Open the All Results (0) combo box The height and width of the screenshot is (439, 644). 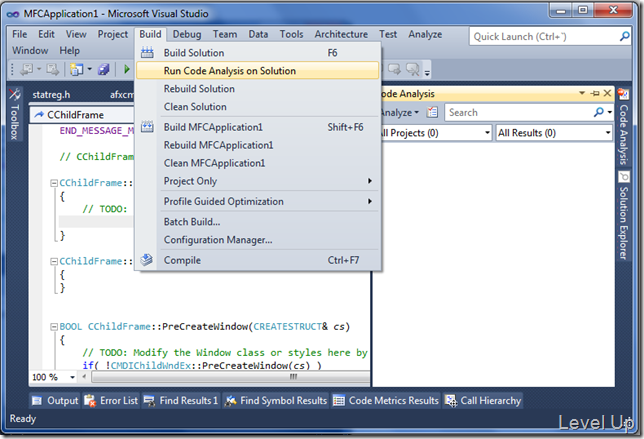554,133
